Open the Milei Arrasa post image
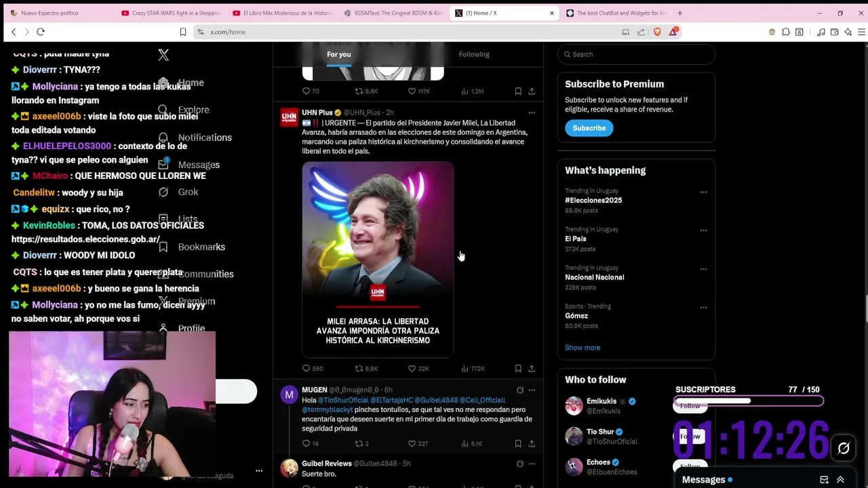868x488 pixels. (x=378, y=260)
